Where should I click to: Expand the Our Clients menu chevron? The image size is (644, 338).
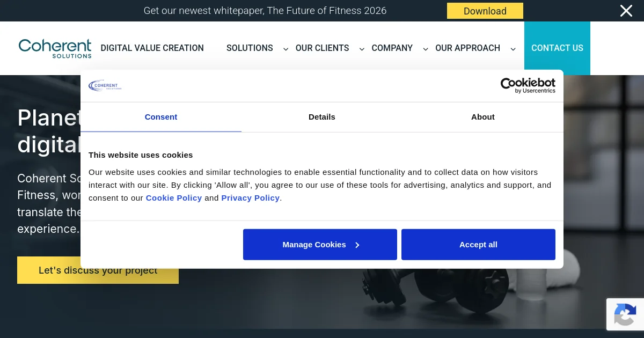(x=362, y=49)
